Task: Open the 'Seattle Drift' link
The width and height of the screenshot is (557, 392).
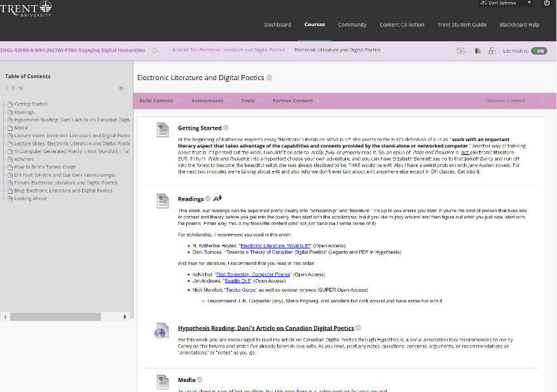Action: click(238, 281)
